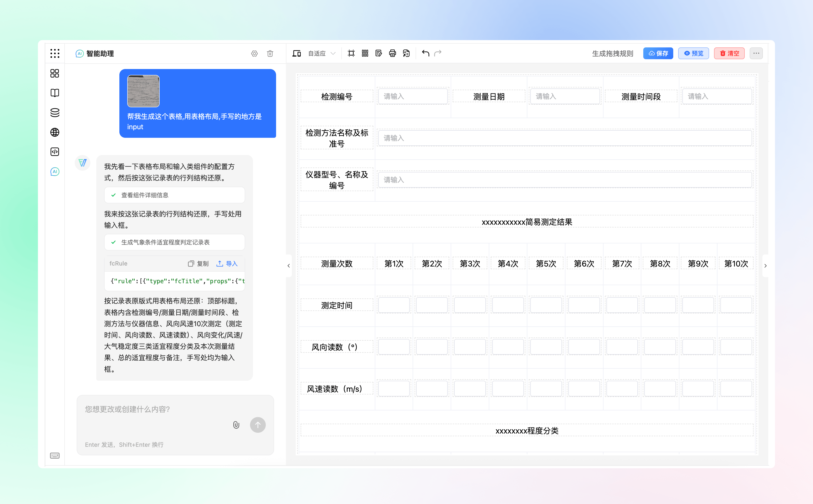This screenshot has width=813, height=504.
Task: Click the 保存 save button
Action: [658, 53]
